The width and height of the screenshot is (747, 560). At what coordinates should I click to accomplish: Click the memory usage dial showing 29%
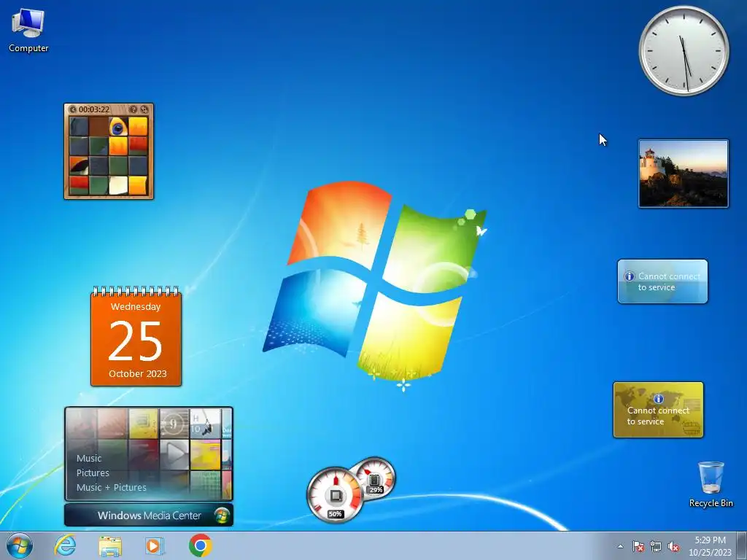point(376,478)
